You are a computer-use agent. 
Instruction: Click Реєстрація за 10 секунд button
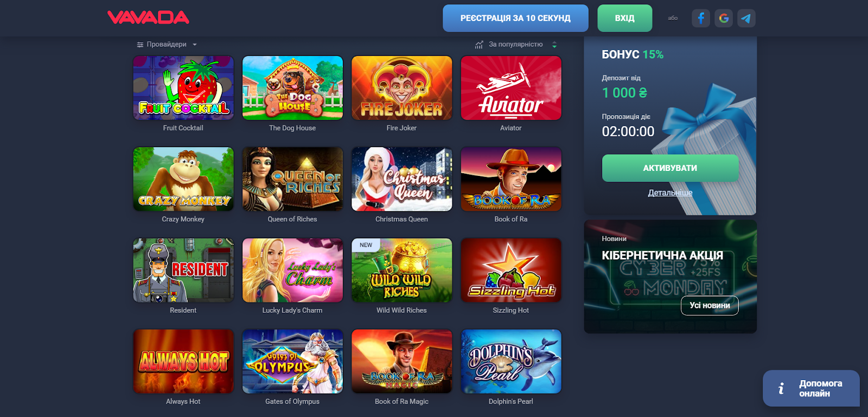[x=515, y=18]
